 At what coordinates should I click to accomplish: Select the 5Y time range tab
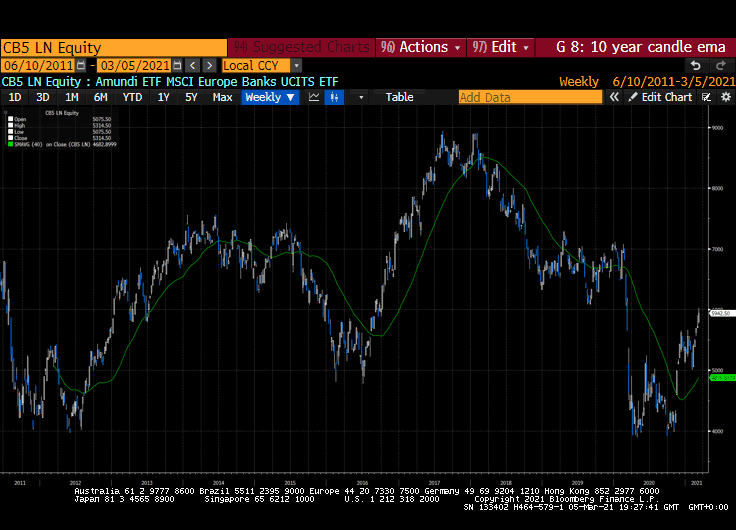190,97
